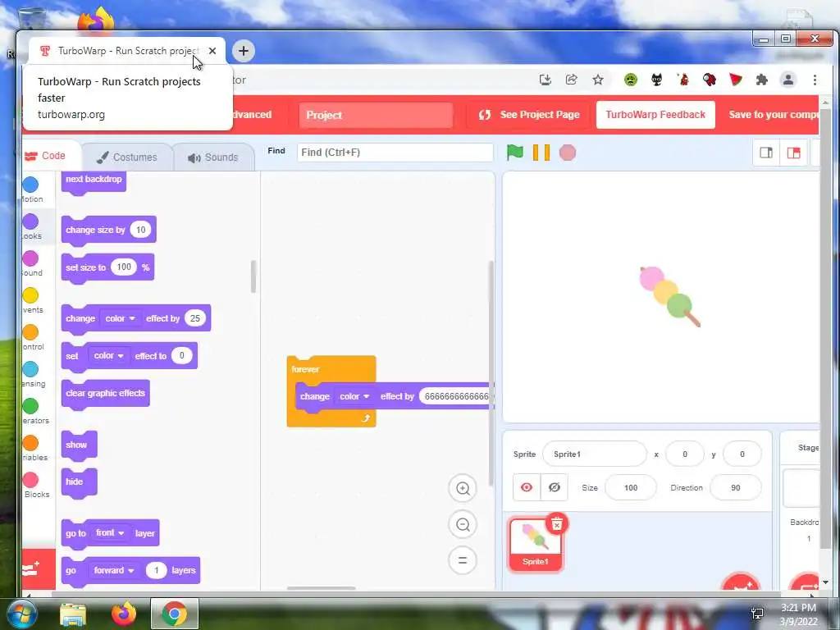840x630 pixels.
Task: Click the Sprite name field Sprite1
Action: tap(594, 454)
